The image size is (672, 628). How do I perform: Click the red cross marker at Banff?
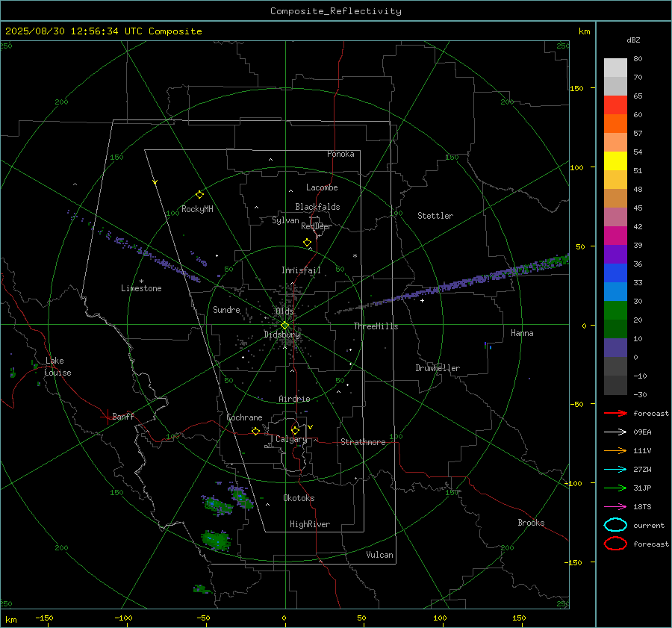[107, 417]
